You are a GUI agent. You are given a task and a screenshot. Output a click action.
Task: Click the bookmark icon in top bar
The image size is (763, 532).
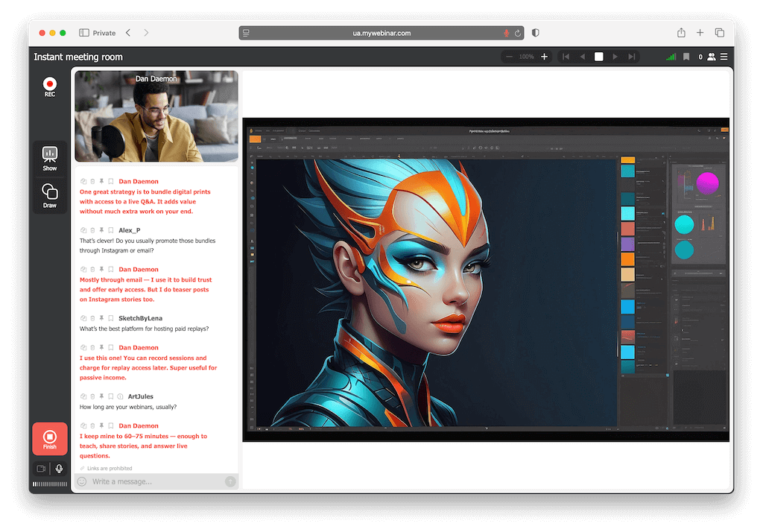pos(686,57)
